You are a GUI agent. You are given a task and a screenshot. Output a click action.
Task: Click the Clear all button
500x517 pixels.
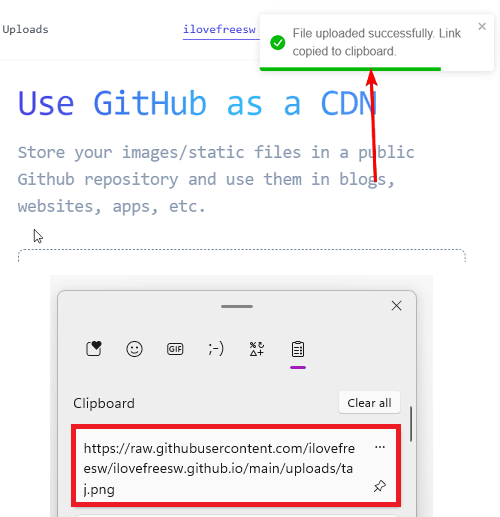coord(369,403)
